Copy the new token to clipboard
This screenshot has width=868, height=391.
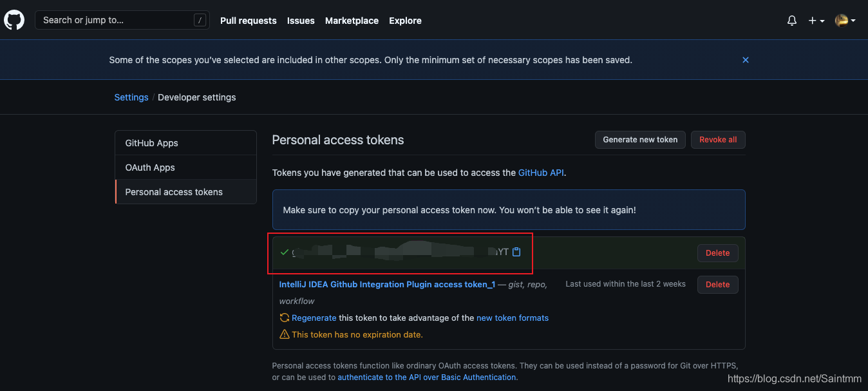(516, 251)
